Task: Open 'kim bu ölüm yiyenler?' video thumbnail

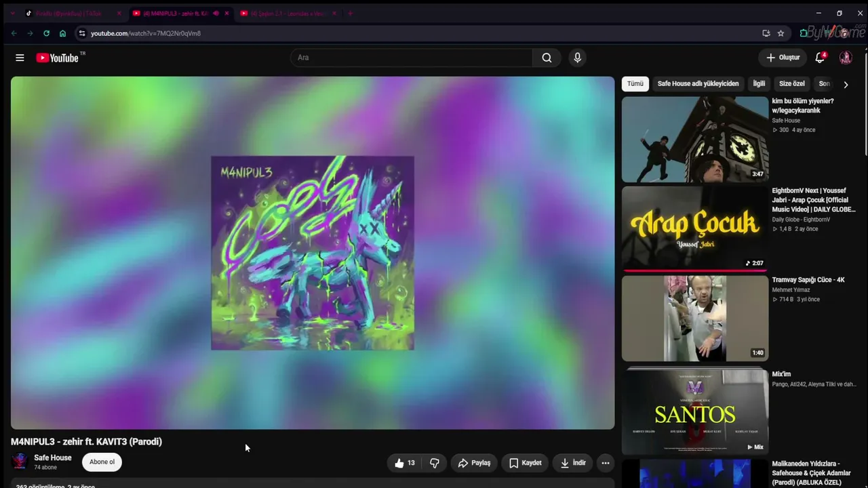Action: 695,139
